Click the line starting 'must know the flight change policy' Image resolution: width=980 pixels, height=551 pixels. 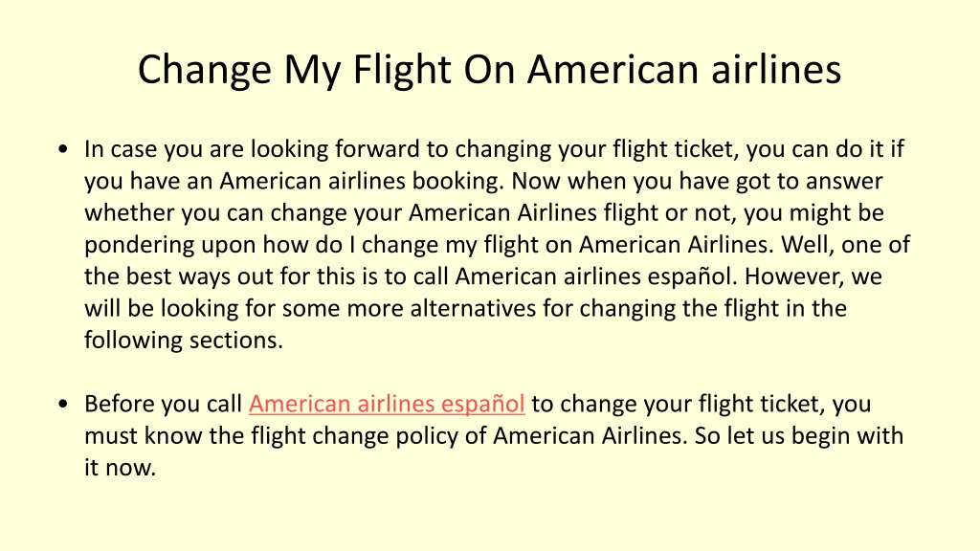494,435
